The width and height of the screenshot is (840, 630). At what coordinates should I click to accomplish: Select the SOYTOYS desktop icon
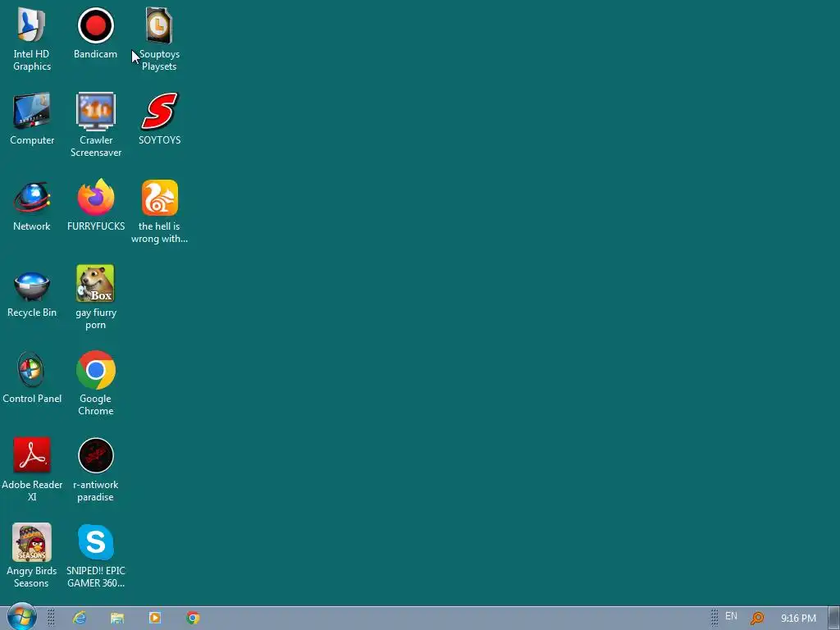coord(159,119)
